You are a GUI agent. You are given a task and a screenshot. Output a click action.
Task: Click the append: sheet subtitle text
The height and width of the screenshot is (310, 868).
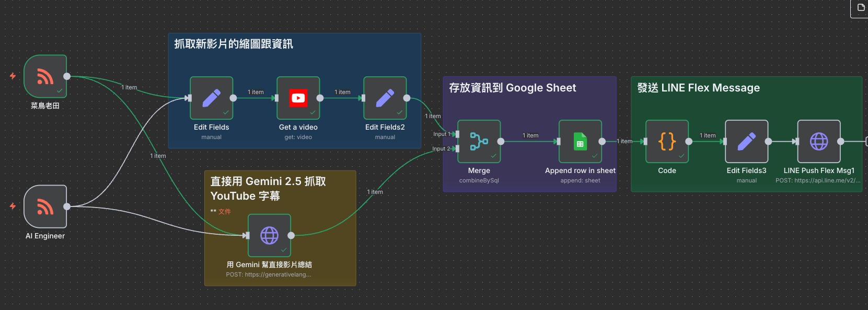[581, 180]
